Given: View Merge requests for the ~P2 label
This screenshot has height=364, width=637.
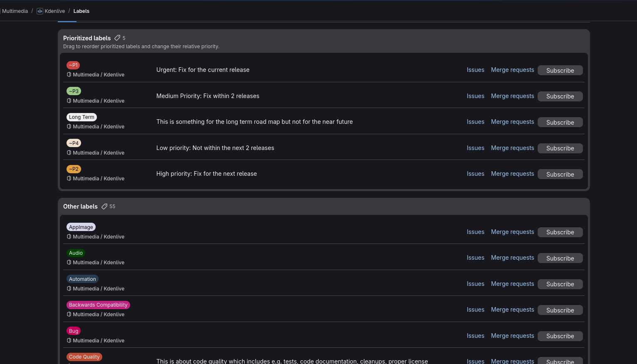Looking at the screenshot, I should (512, 174).
